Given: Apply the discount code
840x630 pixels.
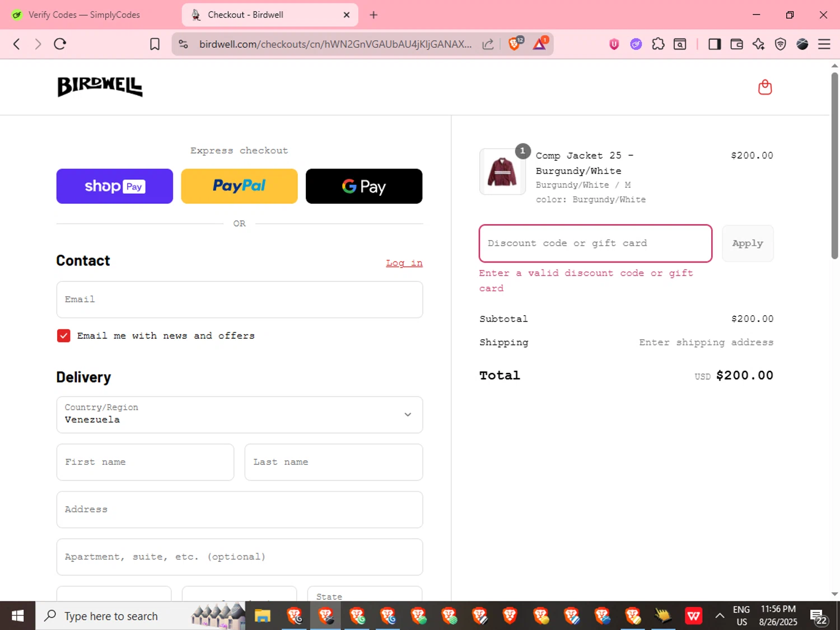Looking at the screenshot, I should [x=748, y=243].
